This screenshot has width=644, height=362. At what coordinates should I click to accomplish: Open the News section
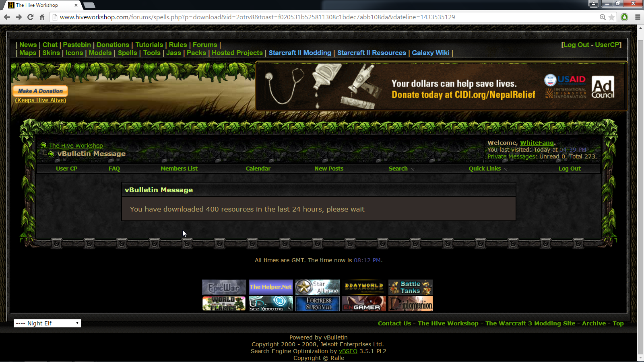click(28, 45)
